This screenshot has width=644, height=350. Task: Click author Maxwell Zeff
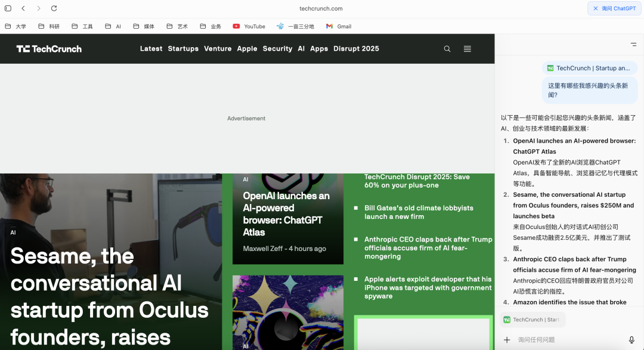263,249
